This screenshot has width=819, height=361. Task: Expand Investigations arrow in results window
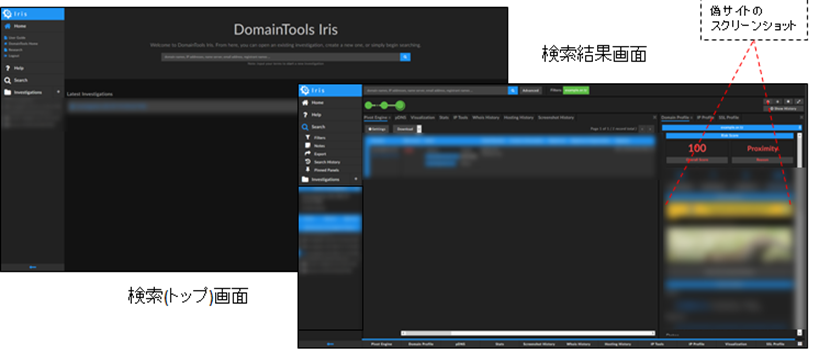pos(356,179)
